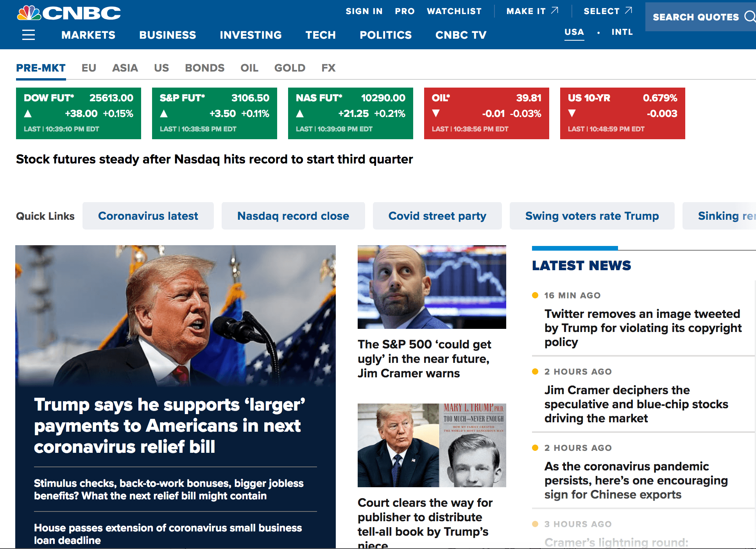756x549 pixels.
Task: Select the OIL tab
Action: [249, 68]
